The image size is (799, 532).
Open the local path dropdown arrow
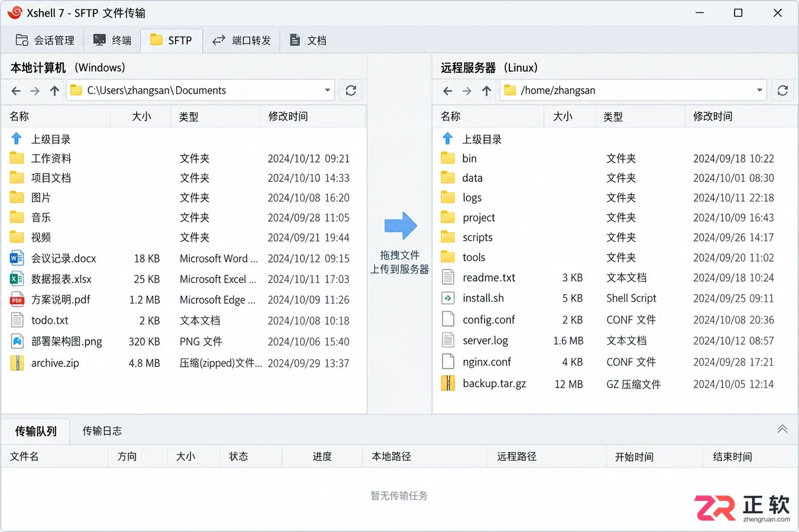(x=327, y=91)
